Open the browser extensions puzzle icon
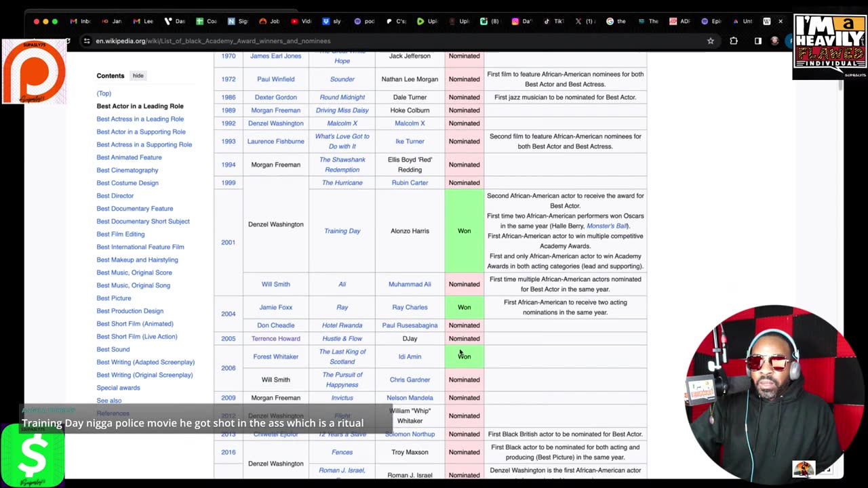This screenshot has width=868, height=488. coord(734,41)
